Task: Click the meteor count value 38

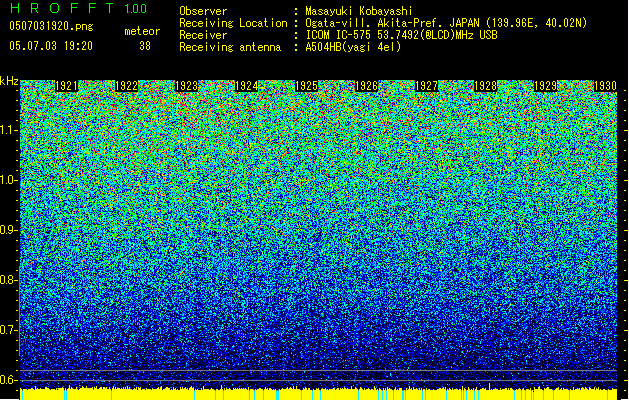Action: (x=145, y=46)
